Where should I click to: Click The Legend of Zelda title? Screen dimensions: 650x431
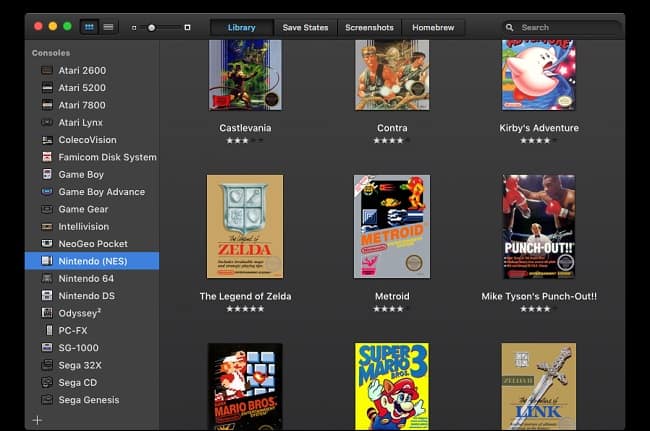click(245, 296)
